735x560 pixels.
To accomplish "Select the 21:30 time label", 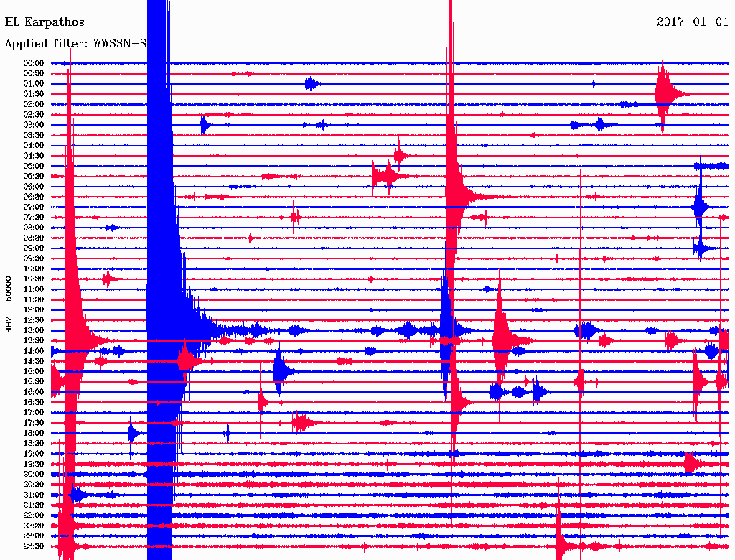I will [34, 505].
